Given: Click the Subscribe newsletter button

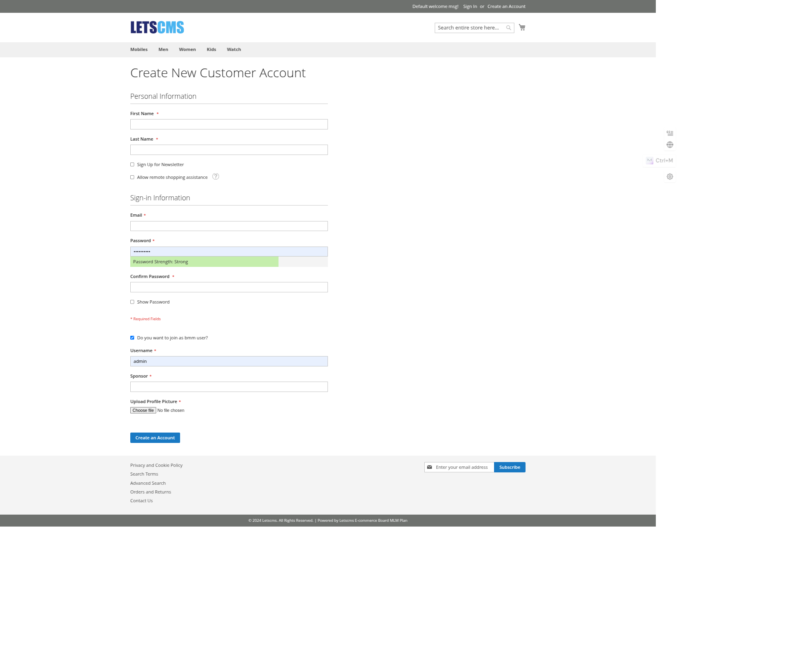Looking at the screenshot, I should [509, 467].
